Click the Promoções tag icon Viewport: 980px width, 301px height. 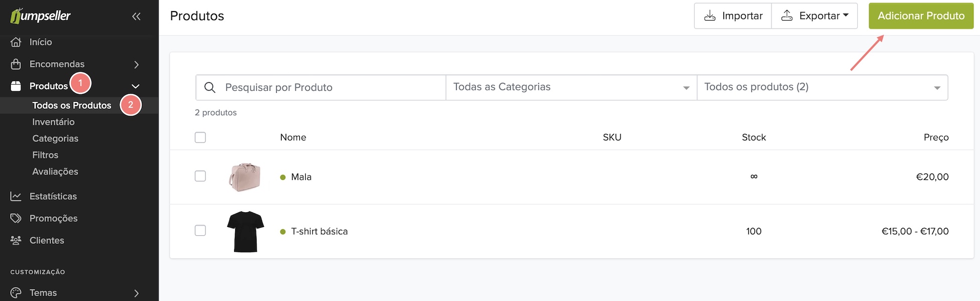coord(16,218)
